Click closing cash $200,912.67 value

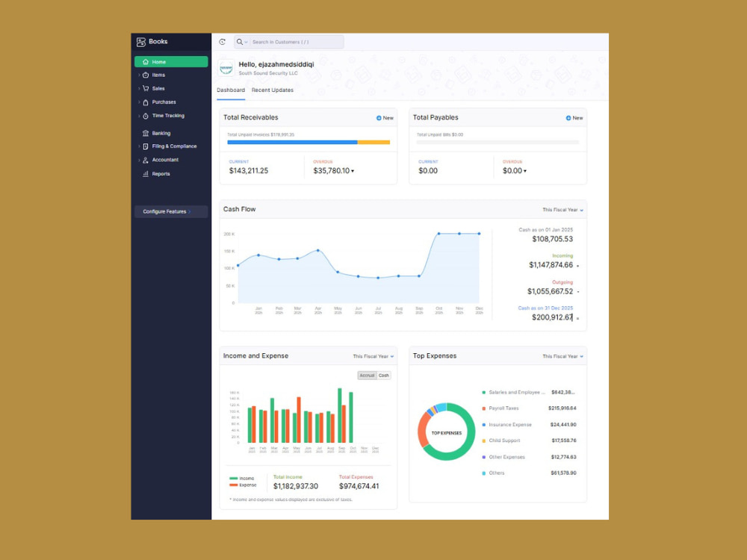552,317
